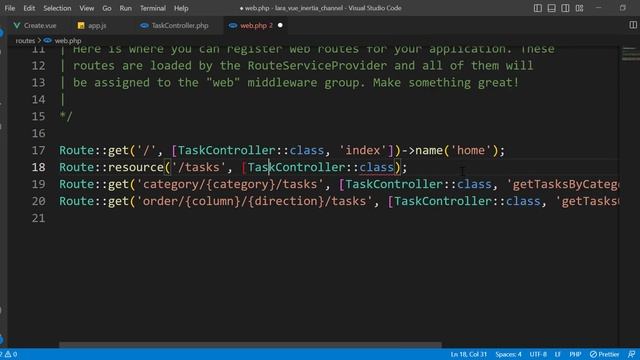The image size is (640, 360).
Task: Click line number 21 in the gutter
Action: click(x=38, y=218)
